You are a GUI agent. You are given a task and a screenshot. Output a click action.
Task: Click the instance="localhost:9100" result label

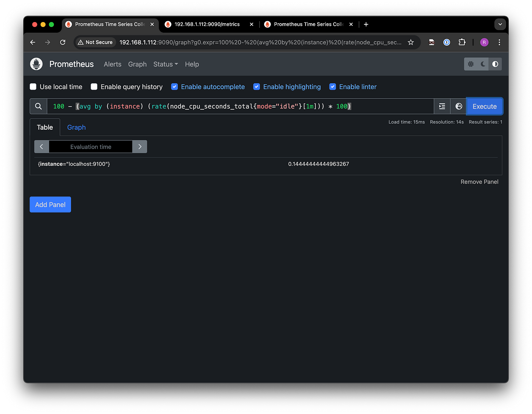tap(74, 164)
